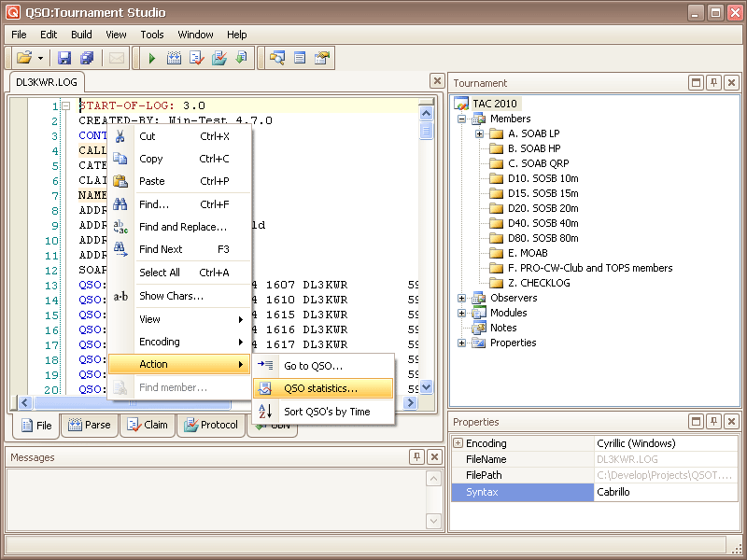Viewport: 747px width, 560px height.
Task: Click the Claim toolbar icon
Action: (196, 58)
